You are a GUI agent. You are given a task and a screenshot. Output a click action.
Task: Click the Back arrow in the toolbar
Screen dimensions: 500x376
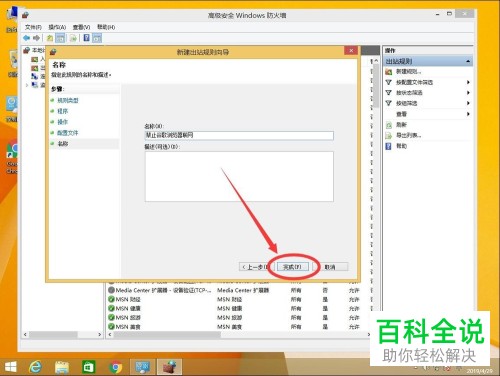click(x=26, y=38)
